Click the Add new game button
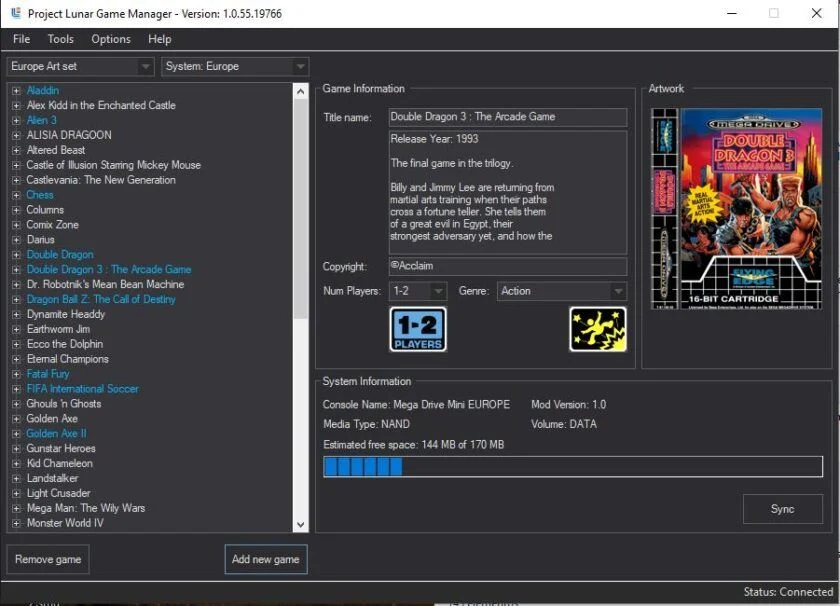Image resolution: width=840 pixels, height=606 pixels. (266, 559)
